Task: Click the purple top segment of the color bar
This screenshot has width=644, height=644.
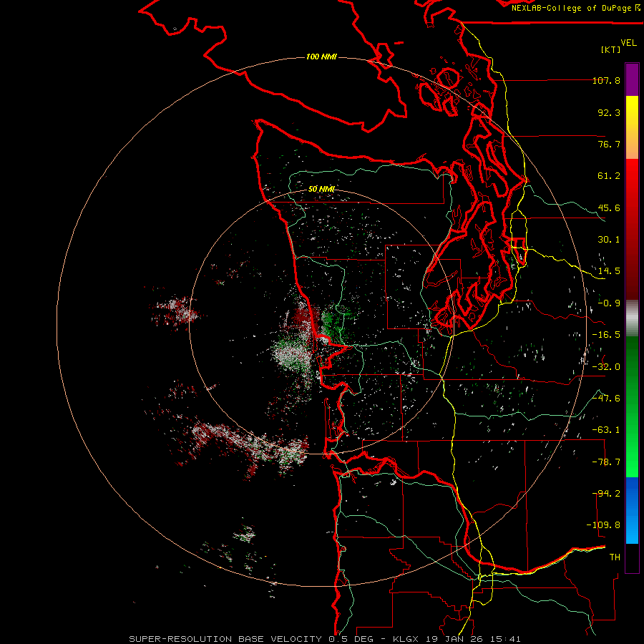Action: coord(632,79)
